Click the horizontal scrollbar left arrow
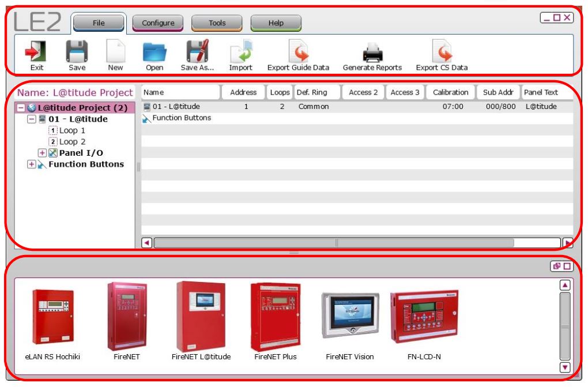This screenshot has width=588, height=387. click(x=146, y=243)
